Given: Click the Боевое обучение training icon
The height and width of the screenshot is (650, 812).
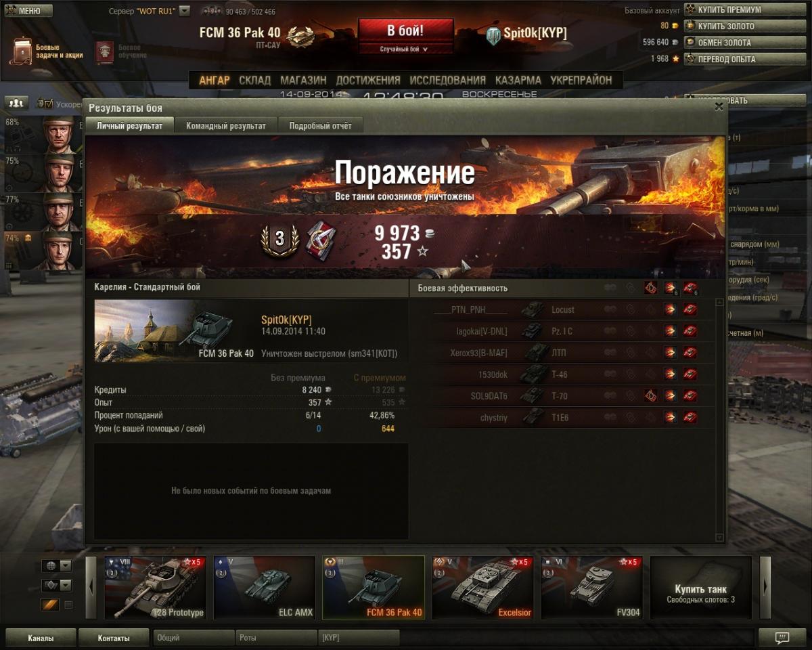Looking at the screenshot, I should coord(104,52).
